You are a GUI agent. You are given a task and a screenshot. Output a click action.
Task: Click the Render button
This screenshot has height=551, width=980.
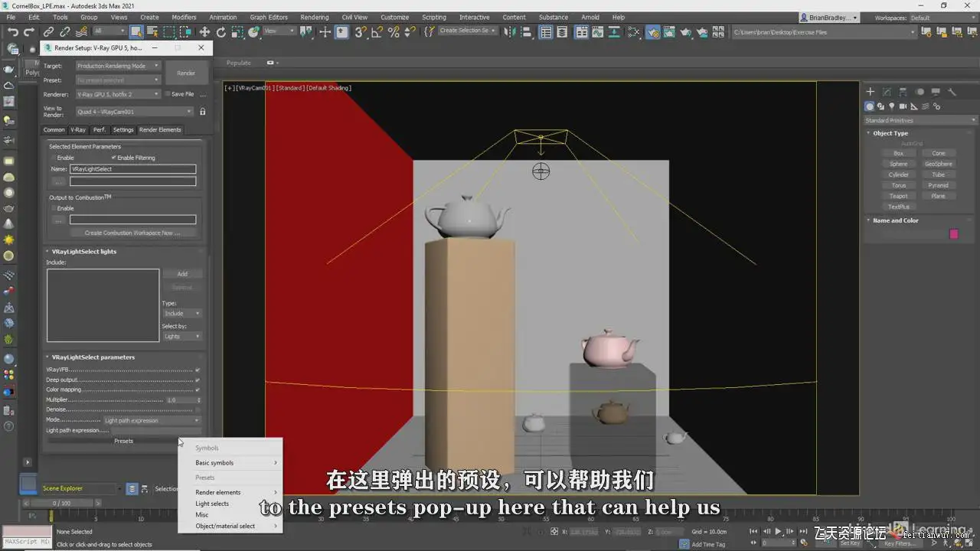(186, 73)
